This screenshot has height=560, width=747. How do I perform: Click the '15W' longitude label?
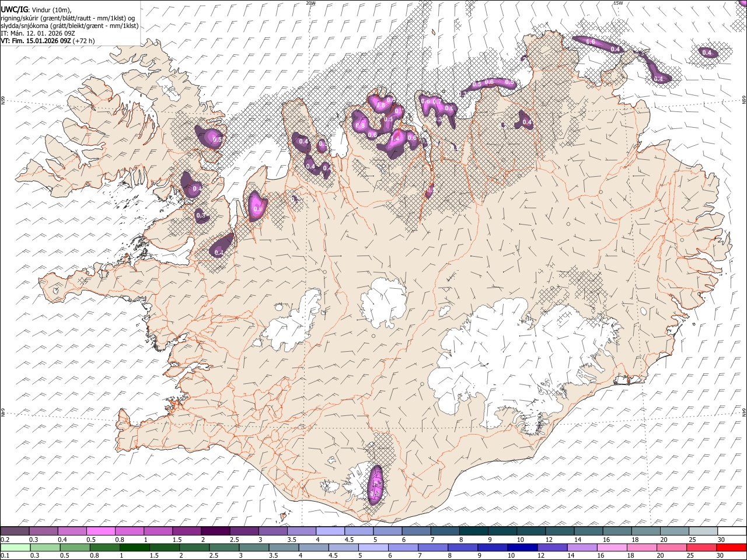tap(618, 3)
